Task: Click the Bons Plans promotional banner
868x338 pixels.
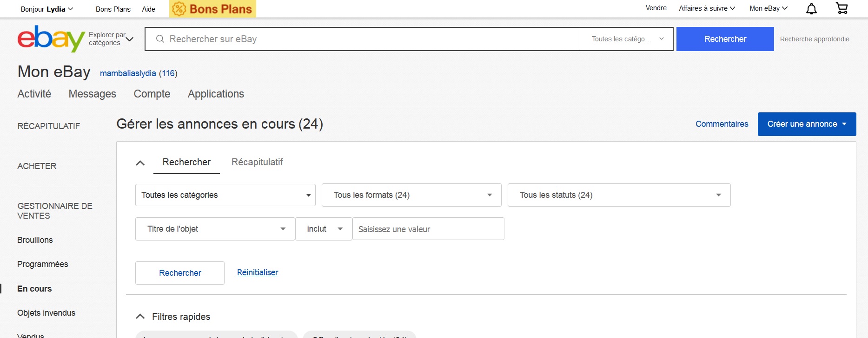Action: (212, 9)
